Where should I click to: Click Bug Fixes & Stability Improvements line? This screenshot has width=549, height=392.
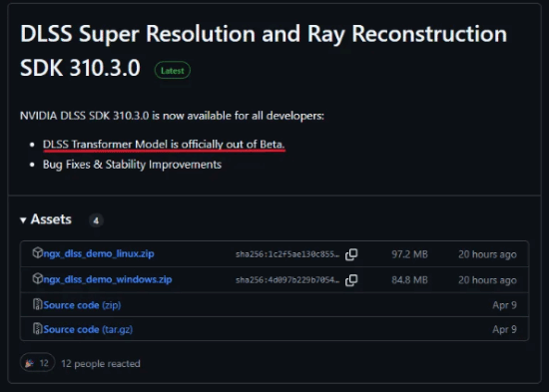coord(132,165)
